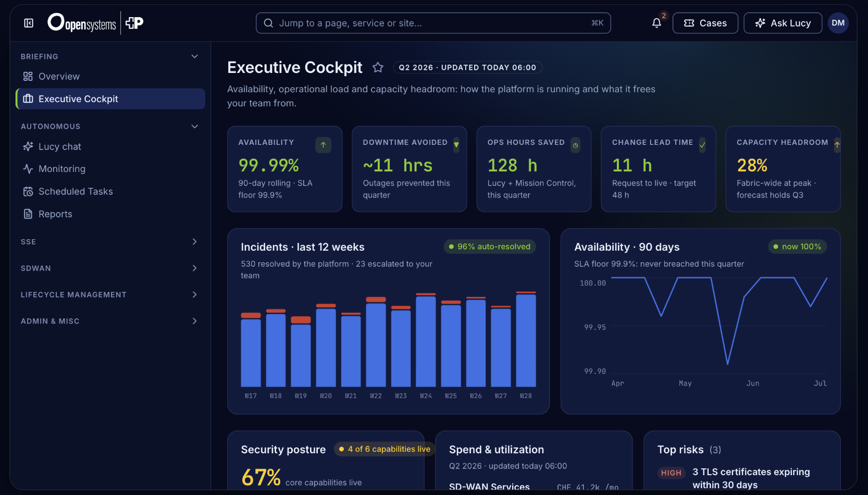
Task: Click the W22 incidents bar
Action: [376, 342]
